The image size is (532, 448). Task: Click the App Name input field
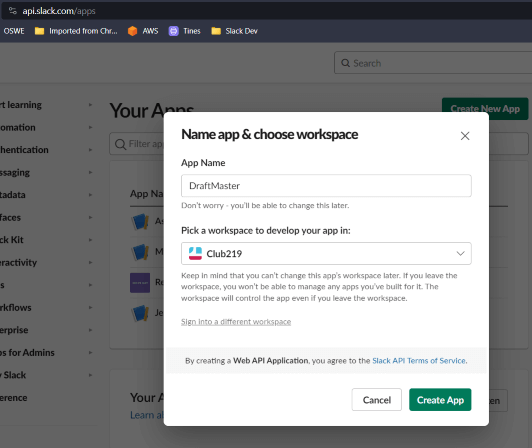326,186
